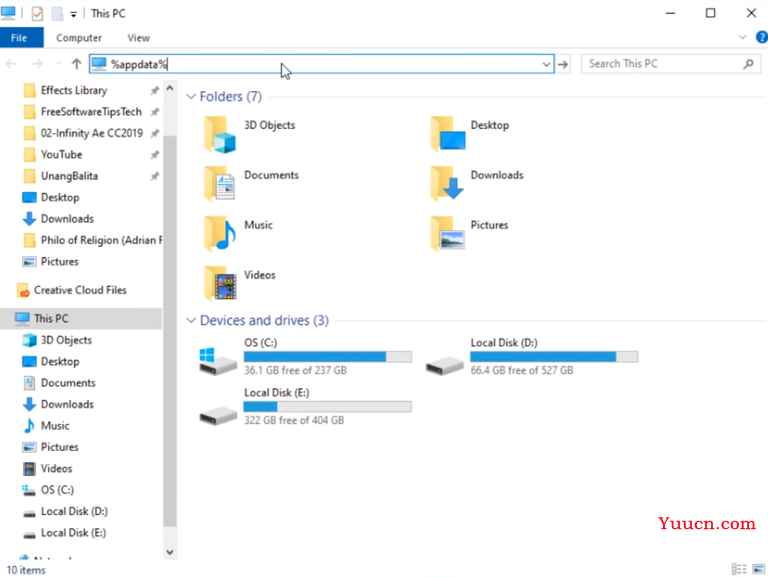Collapse the Devices and drives group

coord(191,321)
